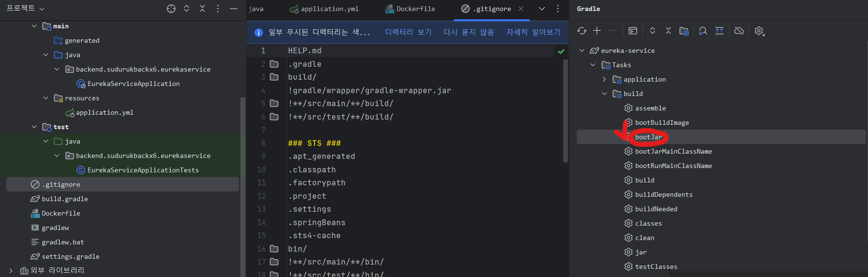Screen dimensions: 868x277
Task: Switch to the Dockerfile tab
Action: [x=415, y=9]
